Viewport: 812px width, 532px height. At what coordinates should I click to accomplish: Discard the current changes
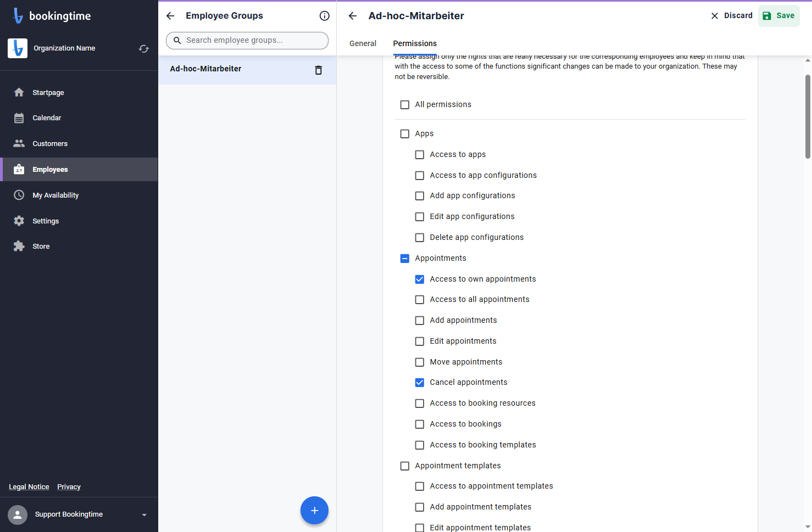732,16
